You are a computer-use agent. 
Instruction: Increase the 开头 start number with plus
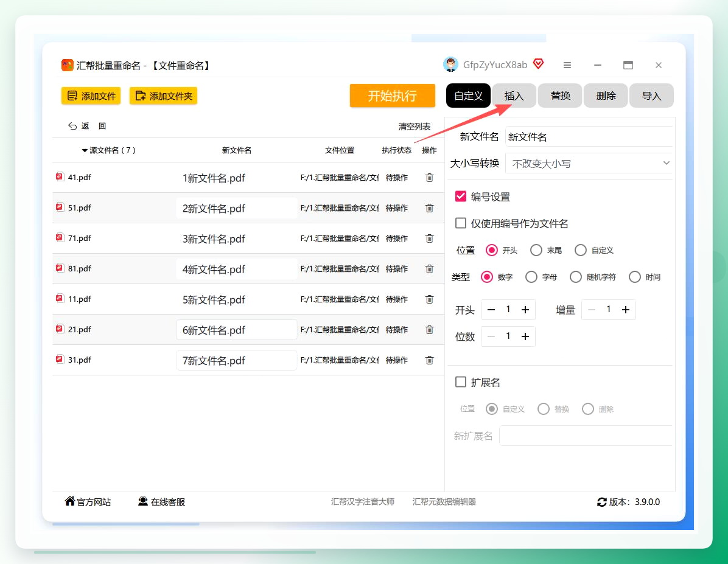click(525, 310)
